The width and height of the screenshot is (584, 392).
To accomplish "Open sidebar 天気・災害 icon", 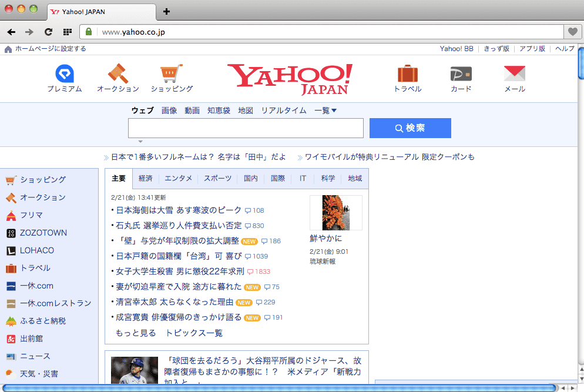I will point(11,374).
